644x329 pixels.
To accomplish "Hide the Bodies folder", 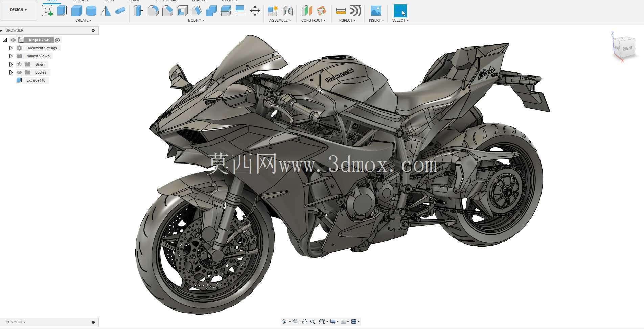I will (19, 72).
